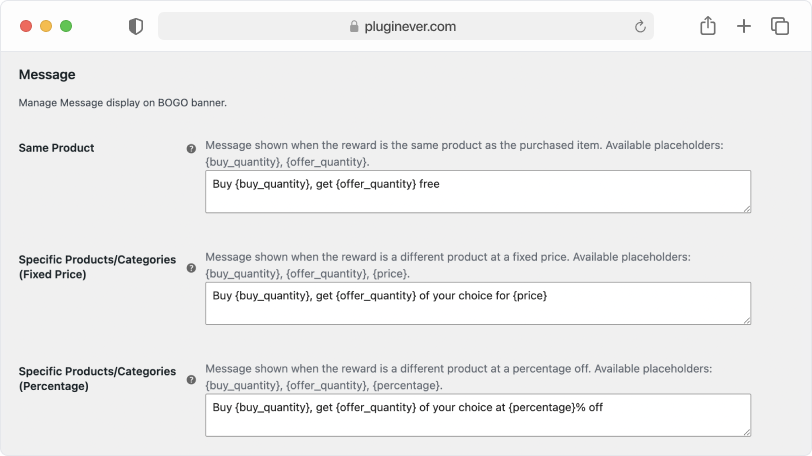Click the green full-screen window button
The width and height of the screenshot is (812, 456).
click(66, 26)
